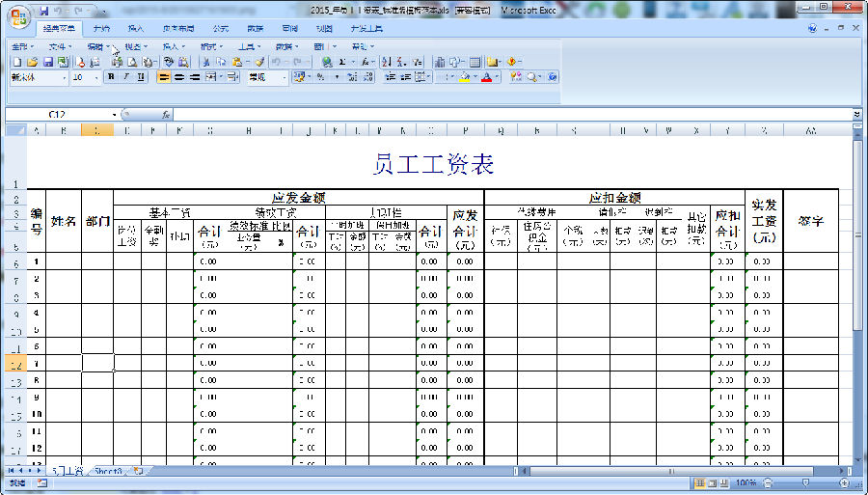Switch to Page Layout view in the status bar
The image size is (868, 495).
712,483
